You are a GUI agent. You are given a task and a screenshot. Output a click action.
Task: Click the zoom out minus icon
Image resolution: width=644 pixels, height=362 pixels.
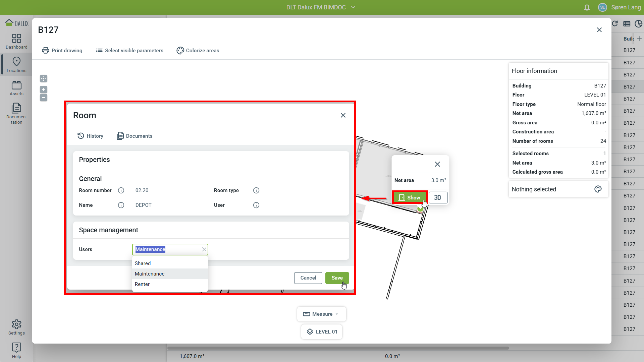[44, 98]
